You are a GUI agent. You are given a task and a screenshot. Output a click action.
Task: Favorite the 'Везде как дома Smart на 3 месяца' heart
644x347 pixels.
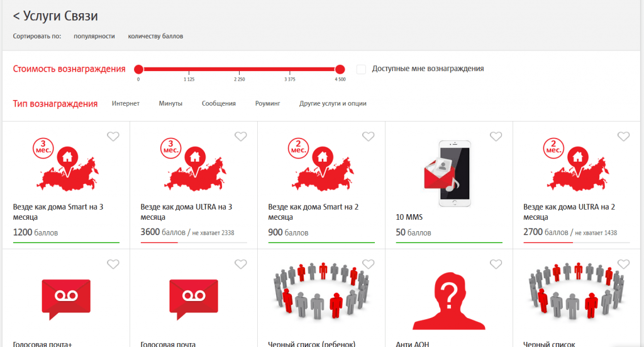(x=113, y=137)
